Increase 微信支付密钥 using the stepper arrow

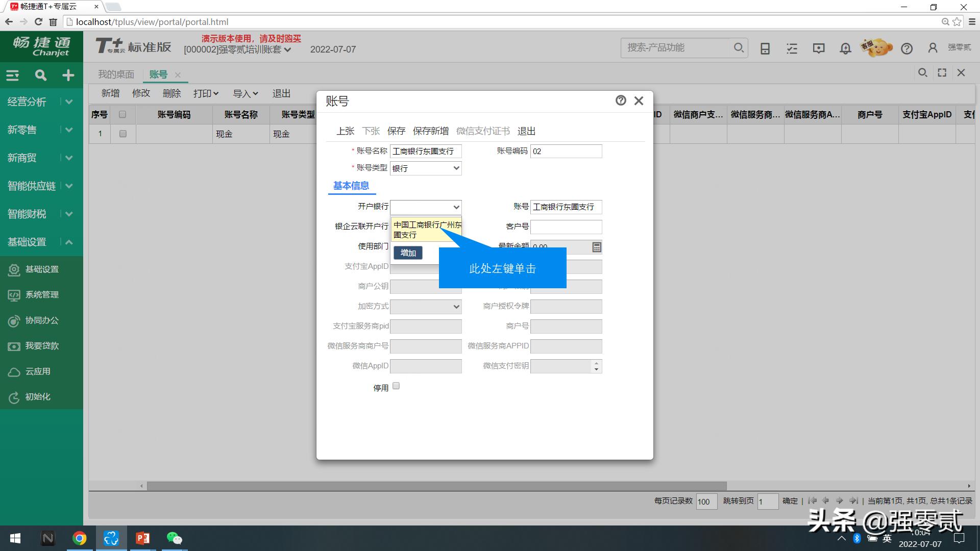point(596,363)
